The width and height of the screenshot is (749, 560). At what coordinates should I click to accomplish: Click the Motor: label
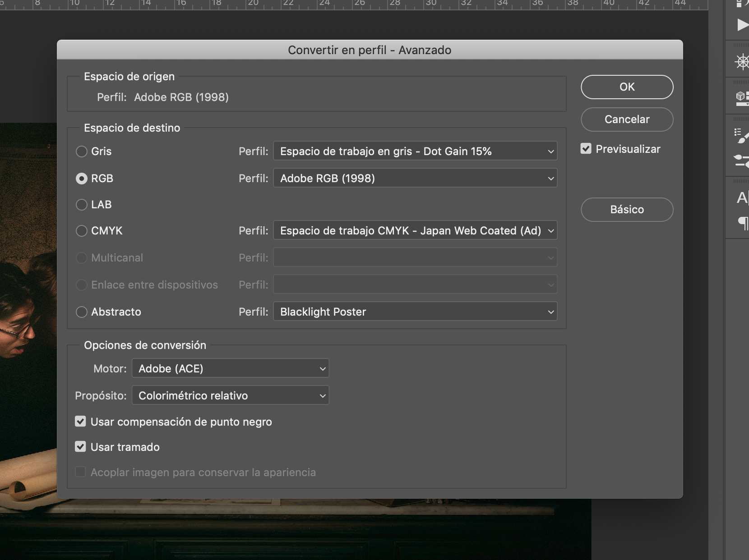click(110, 369)
